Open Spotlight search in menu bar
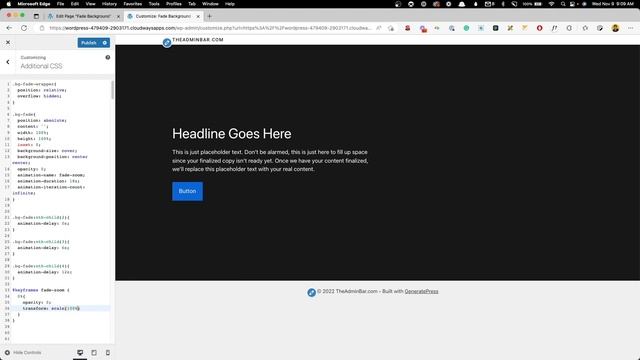The image size is (640, 360). pos(563,4)
